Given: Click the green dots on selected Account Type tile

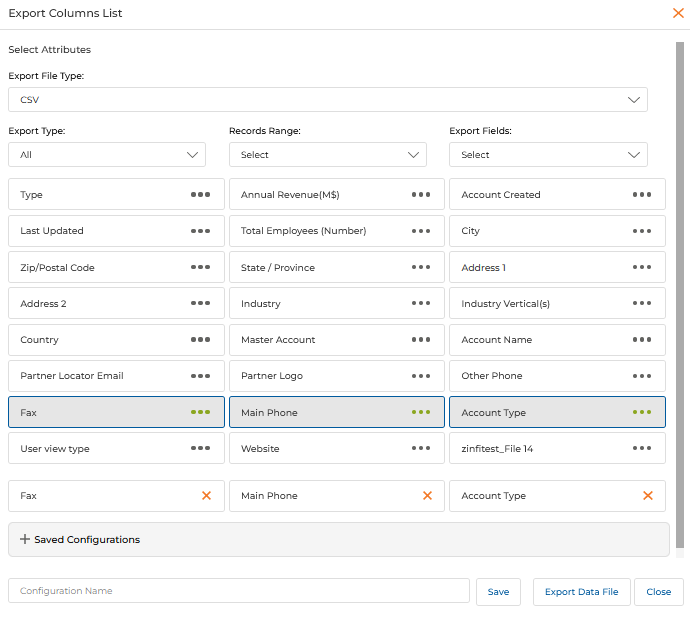Looking at the screenshot, I should pyautogui.click(x=642, y=412).
